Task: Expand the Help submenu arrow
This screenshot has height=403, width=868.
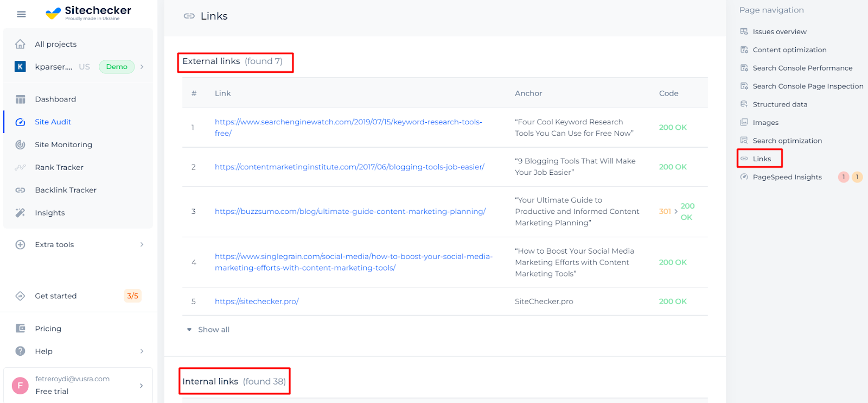Action: [142, 351]
